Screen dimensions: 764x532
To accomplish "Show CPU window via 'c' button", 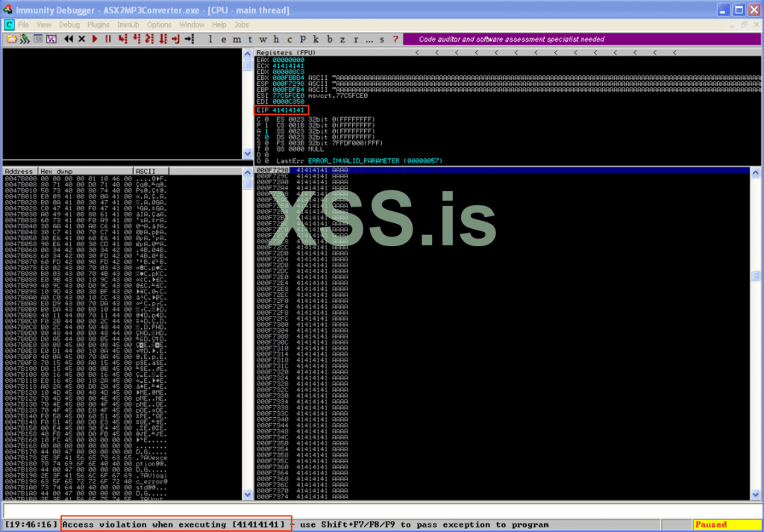I will (289, 40).
